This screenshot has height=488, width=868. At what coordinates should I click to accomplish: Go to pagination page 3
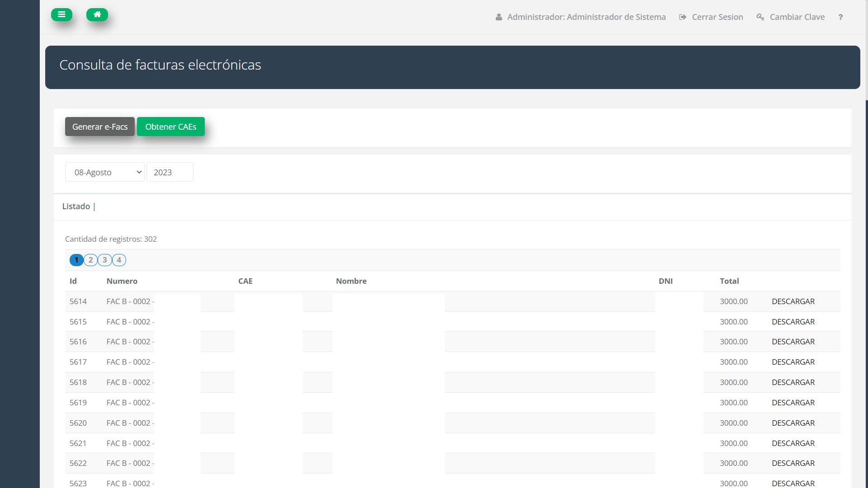click(x=105, y=260)
